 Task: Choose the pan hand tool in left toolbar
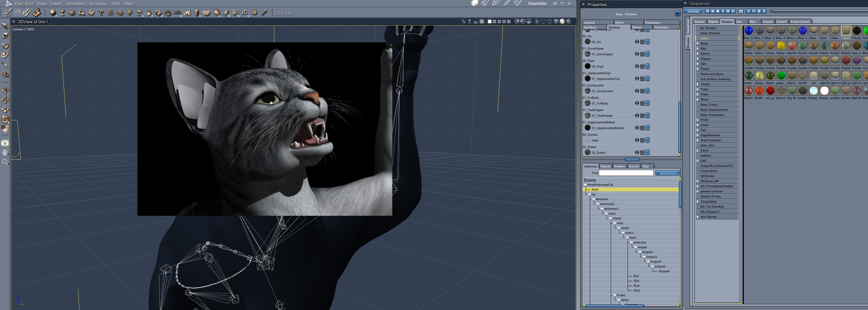click(5, 152)
